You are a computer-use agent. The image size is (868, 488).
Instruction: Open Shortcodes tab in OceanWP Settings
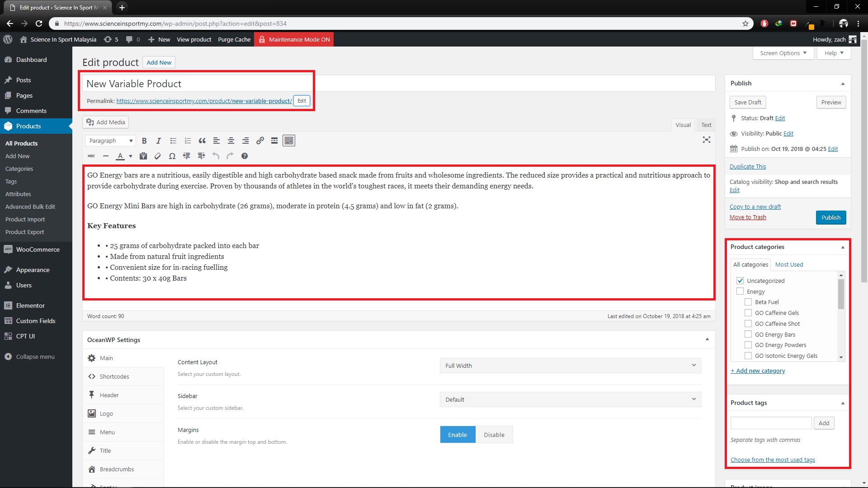[123, 376]
